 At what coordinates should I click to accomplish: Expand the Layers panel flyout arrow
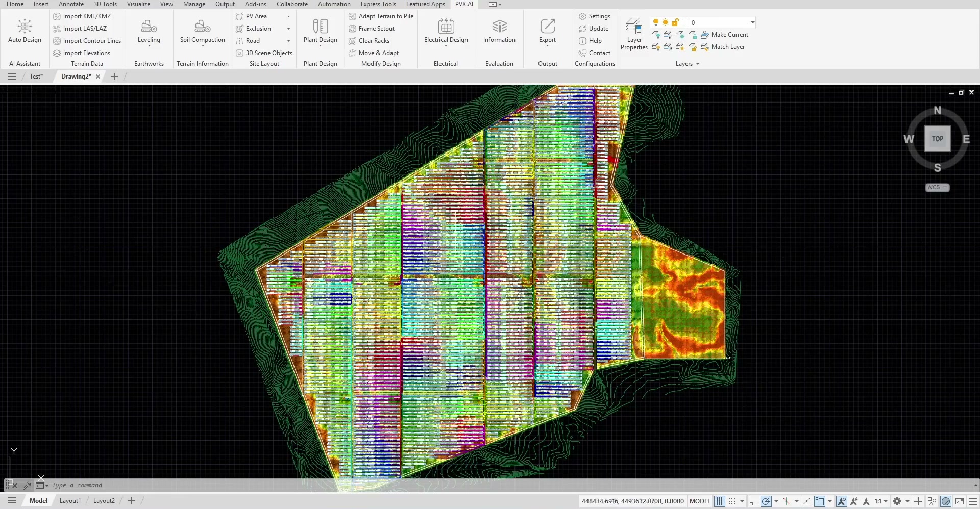click(x=697, y=64)
